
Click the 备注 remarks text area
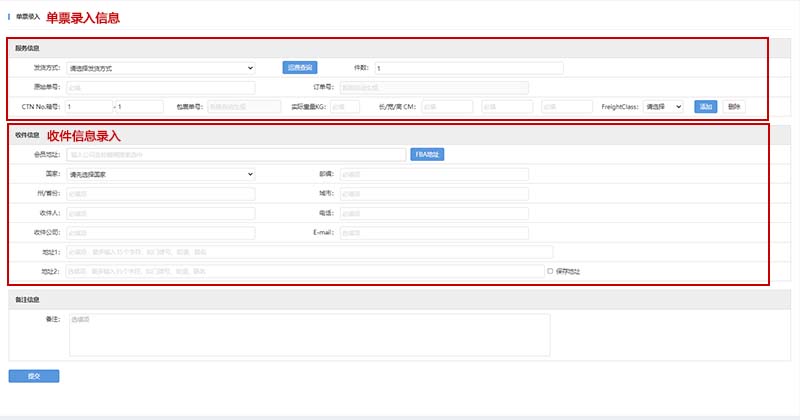[309, 335]
